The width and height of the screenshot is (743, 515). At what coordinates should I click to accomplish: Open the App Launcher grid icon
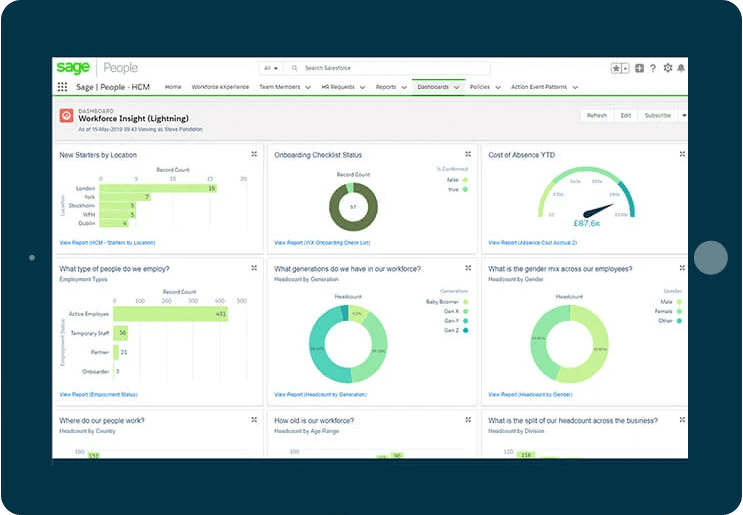[63, 87]
